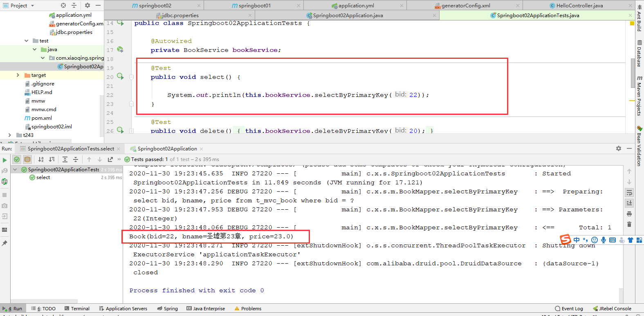644x316 pixels.
Task: Go to next failed test arrow
Action: [x=100, y=159]
